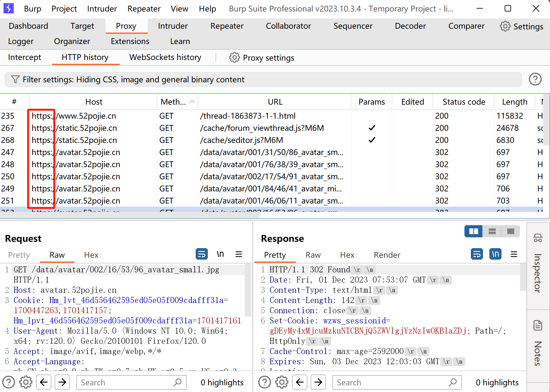This screenshot has width=550, height=392.
Task: Toggle non-printable chars in Response panel
Action: 495,254
